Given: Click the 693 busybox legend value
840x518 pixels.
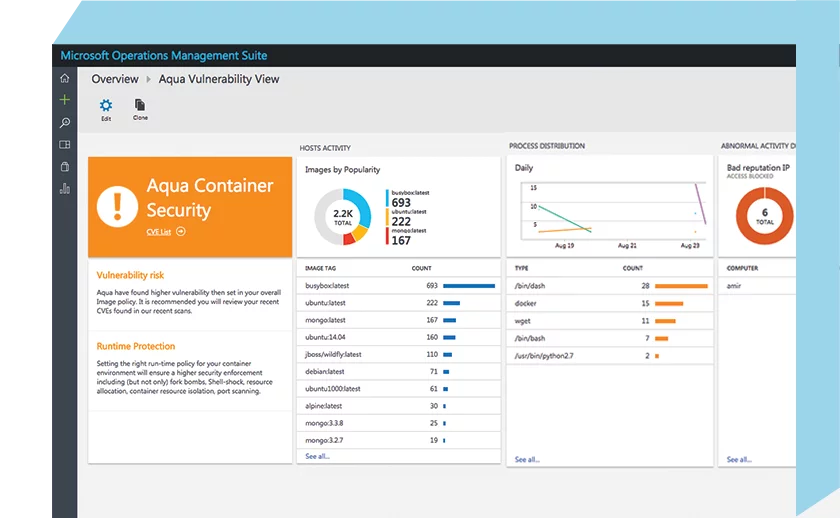Looking at the screenshot, I should 401,202.
